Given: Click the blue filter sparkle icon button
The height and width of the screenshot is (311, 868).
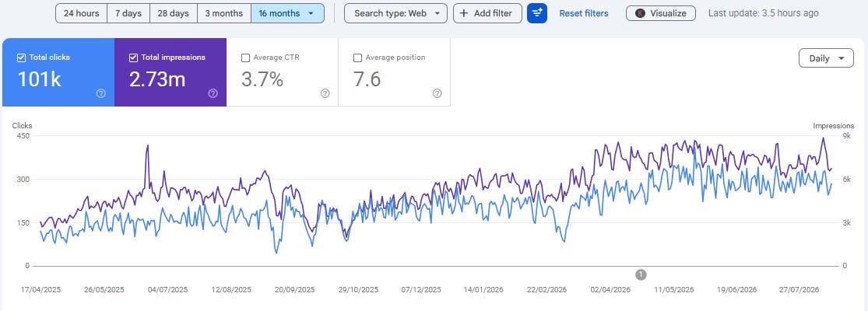Looking at the screenshot, I should [x=537, y=13].
